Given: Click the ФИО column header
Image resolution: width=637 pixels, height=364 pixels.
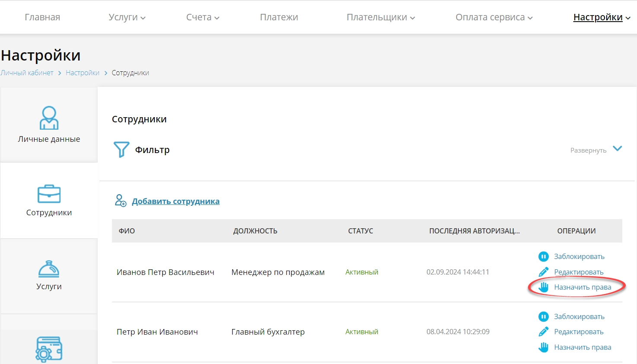Looking at the screenshot, I should [127, 231].
